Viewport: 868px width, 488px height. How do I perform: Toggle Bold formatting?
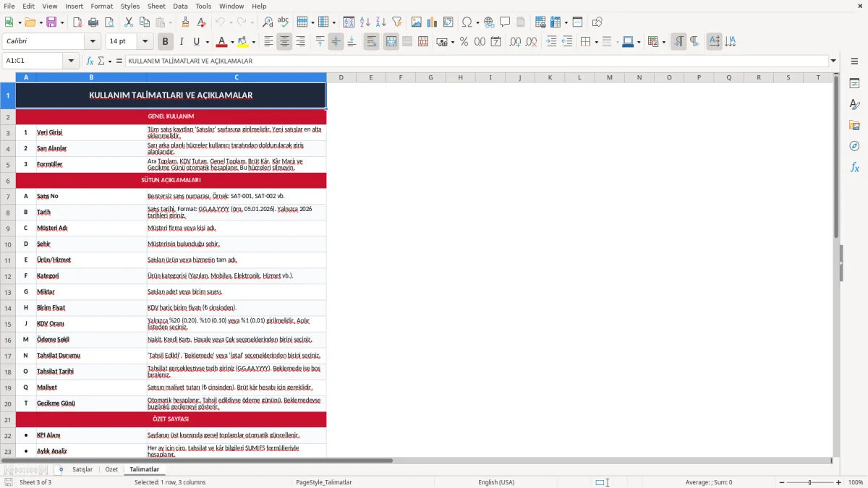point(165,42)
